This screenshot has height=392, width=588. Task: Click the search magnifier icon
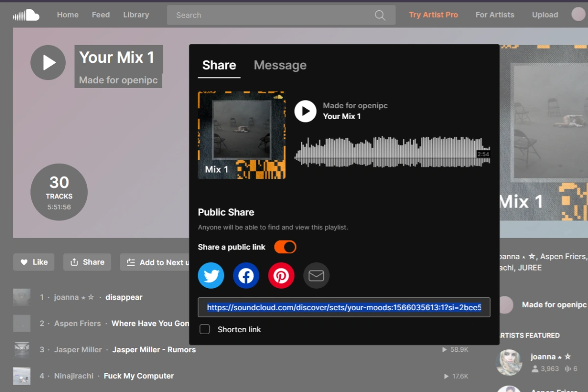click(380, 15)
